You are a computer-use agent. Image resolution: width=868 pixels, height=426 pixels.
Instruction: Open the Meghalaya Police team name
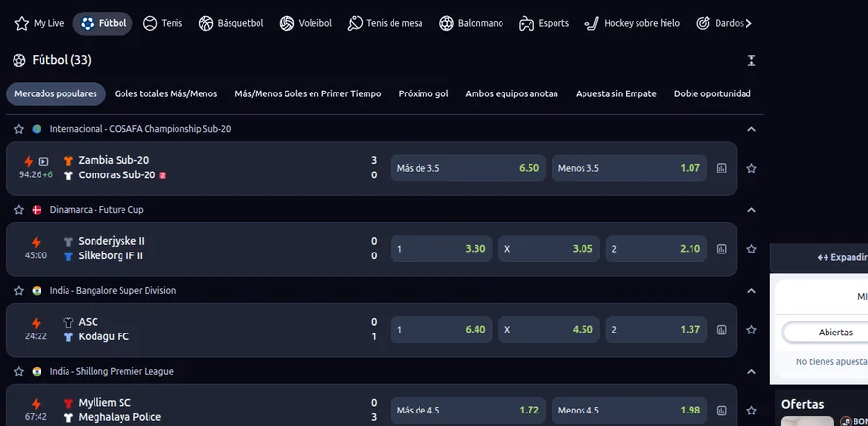click(120, 417)
